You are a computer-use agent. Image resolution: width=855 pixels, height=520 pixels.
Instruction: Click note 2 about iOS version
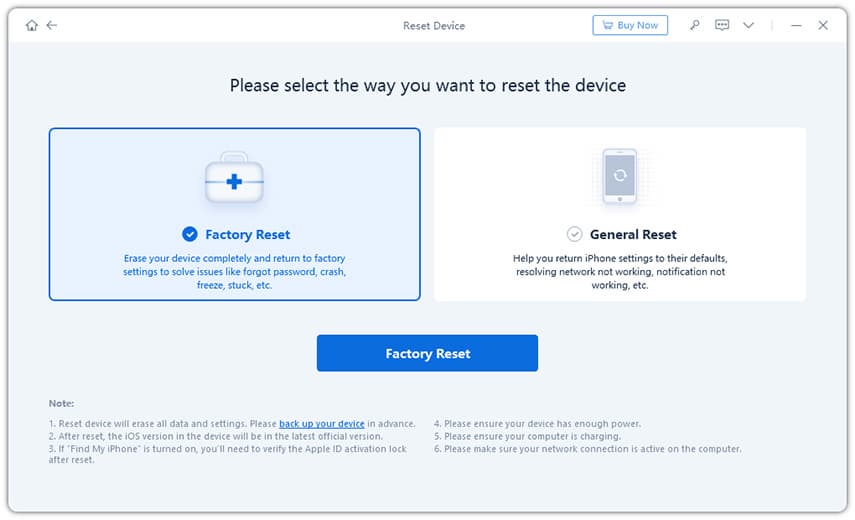click(x=215, y=436)
